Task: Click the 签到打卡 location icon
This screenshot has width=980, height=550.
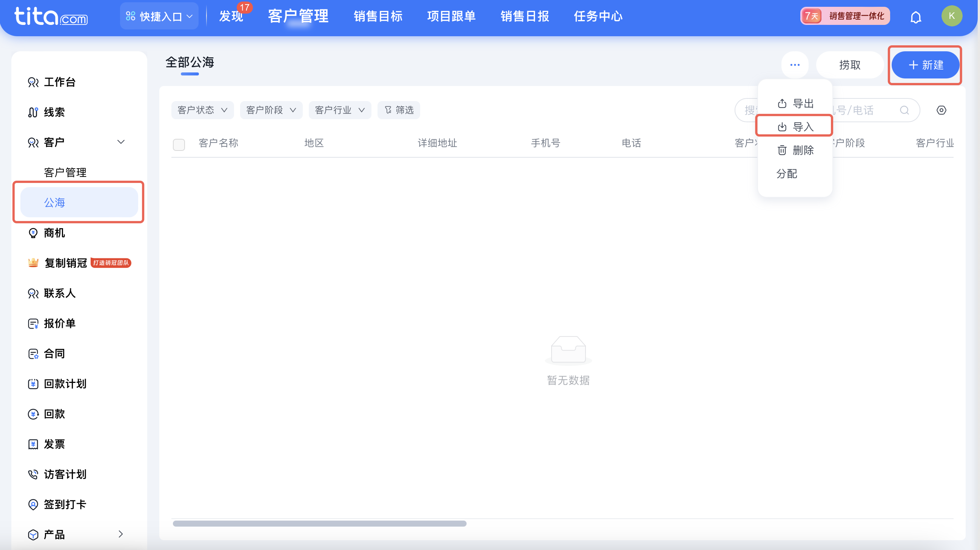Action: point(33,504)
